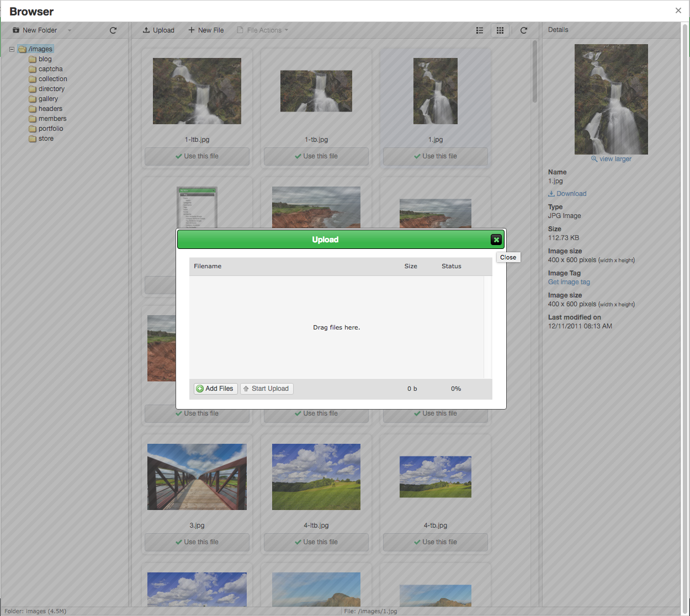Select Use this file for 3.jpg
Screen dimensions: 690x616
coord(197,542)
